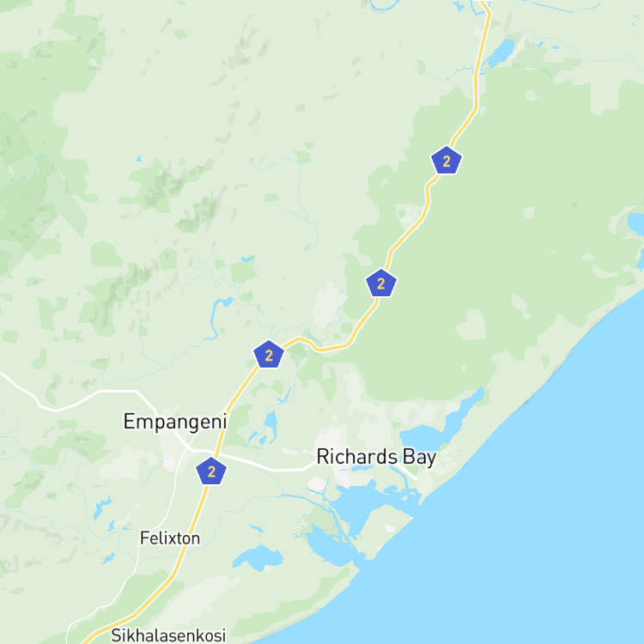Select the small lake between Empangeni and Richards Bay

pos(270,424)
